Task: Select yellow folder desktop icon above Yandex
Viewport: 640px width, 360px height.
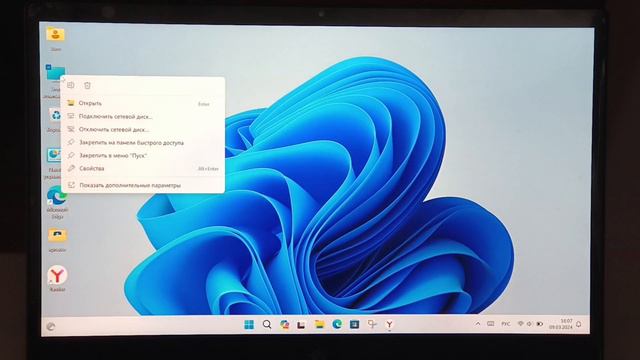Action: click(57, 240)
